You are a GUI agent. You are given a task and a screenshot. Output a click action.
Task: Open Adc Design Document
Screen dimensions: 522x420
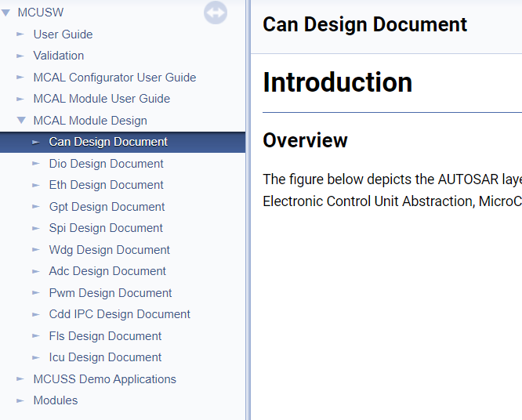(x=107, y=271)
